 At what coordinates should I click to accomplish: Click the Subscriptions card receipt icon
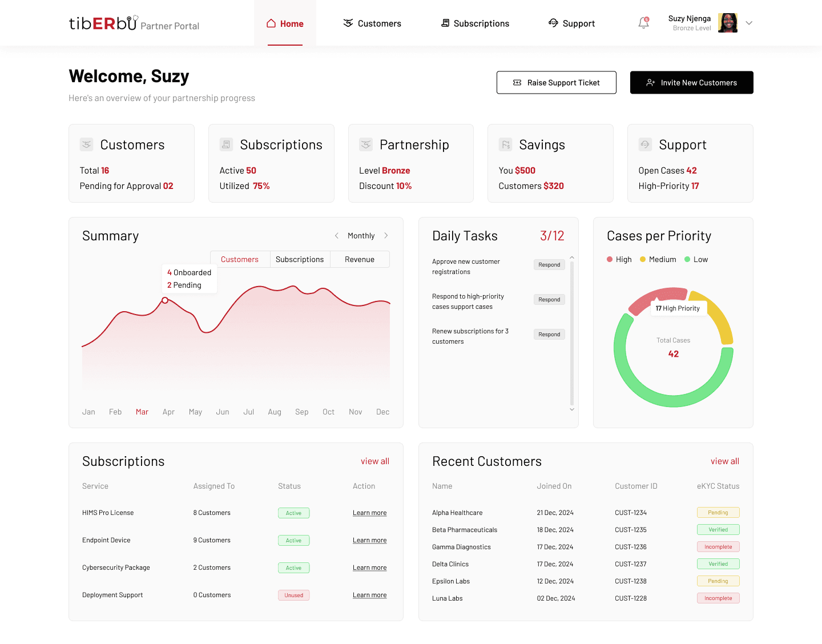(226, 144)
